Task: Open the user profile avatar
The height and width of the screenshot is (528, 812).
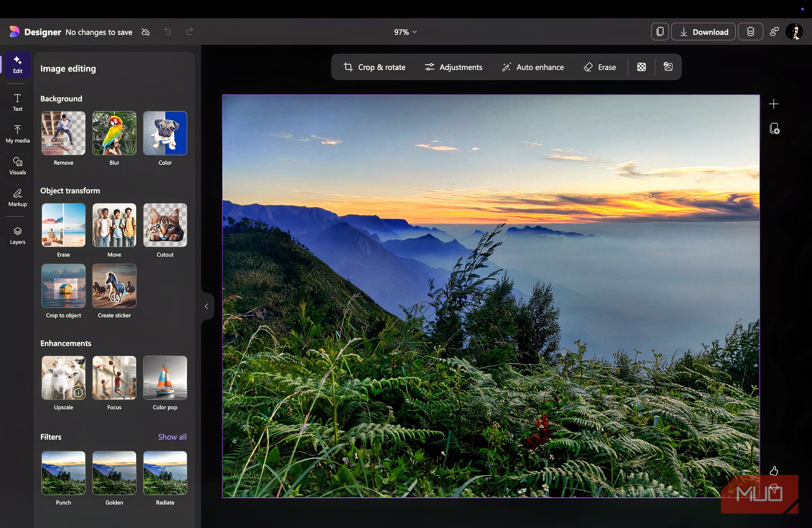Action: [x=794, y=32]
